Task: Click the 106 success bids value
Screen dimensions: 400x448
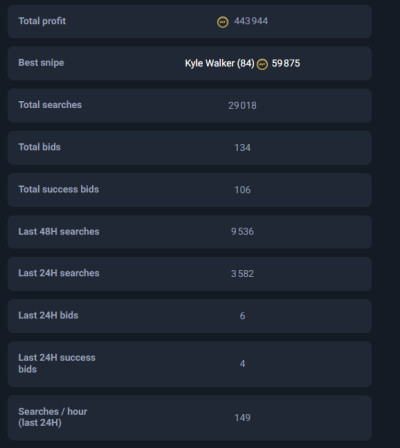Action: [242, 190]
